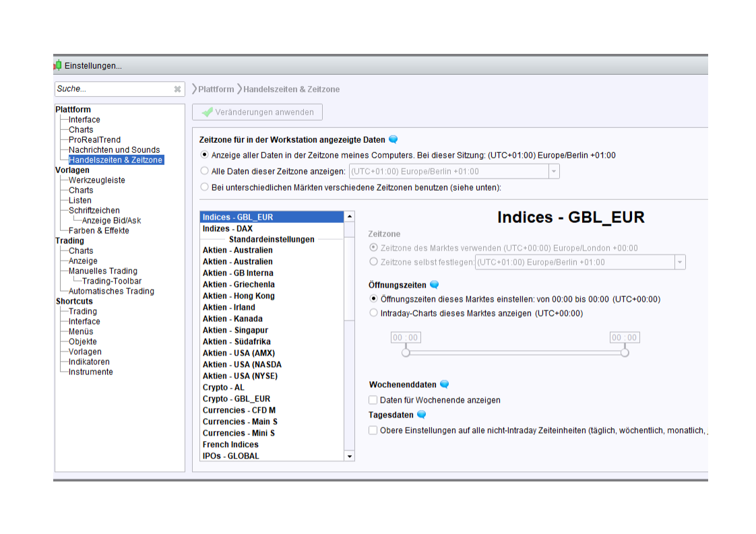Click the start time 00:00 field
756x534 pixels.
click(406, 337)
